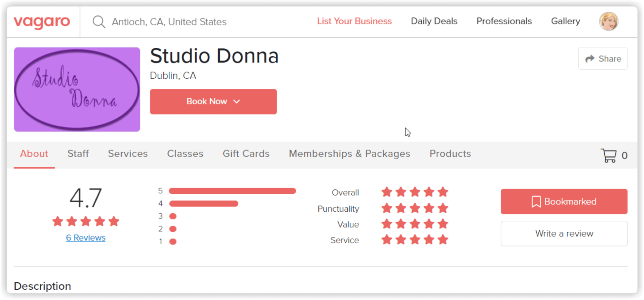Click Write a review button
The height and width of the screenshot is (300, 644).
[564, 234]
